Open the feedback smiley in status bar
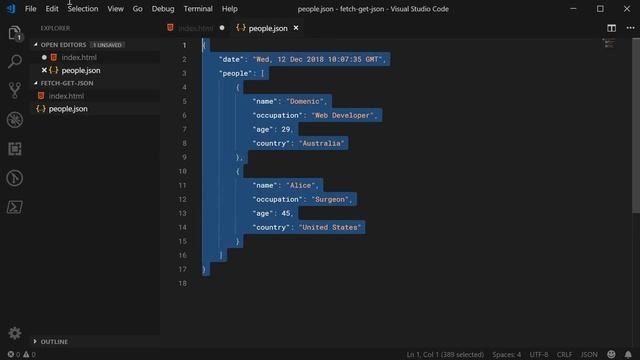 [611, 354]
